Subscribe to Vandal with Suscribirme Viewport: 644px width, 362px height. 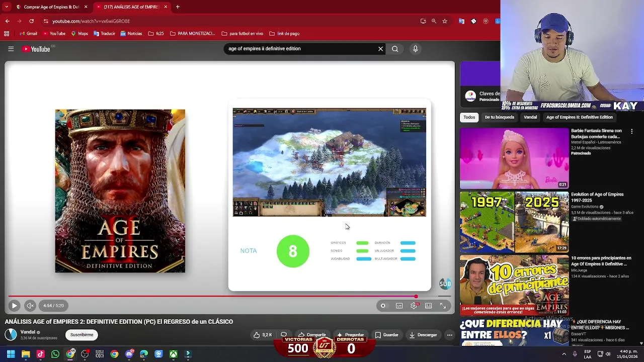[82, 335]
